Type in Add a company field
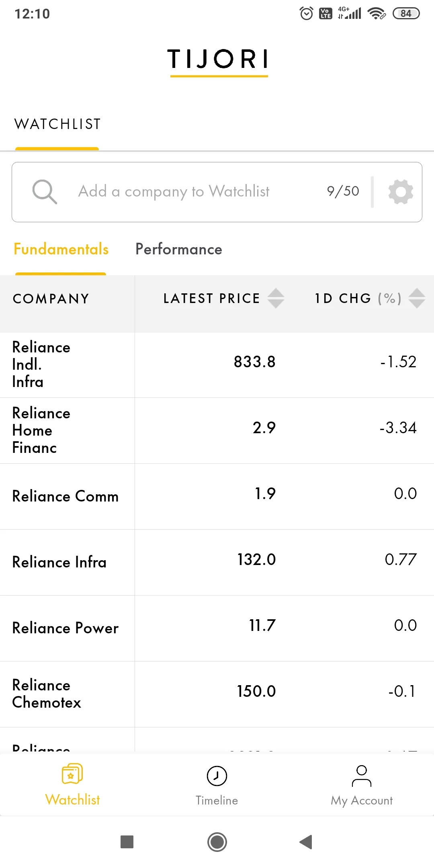 point(174,192)
